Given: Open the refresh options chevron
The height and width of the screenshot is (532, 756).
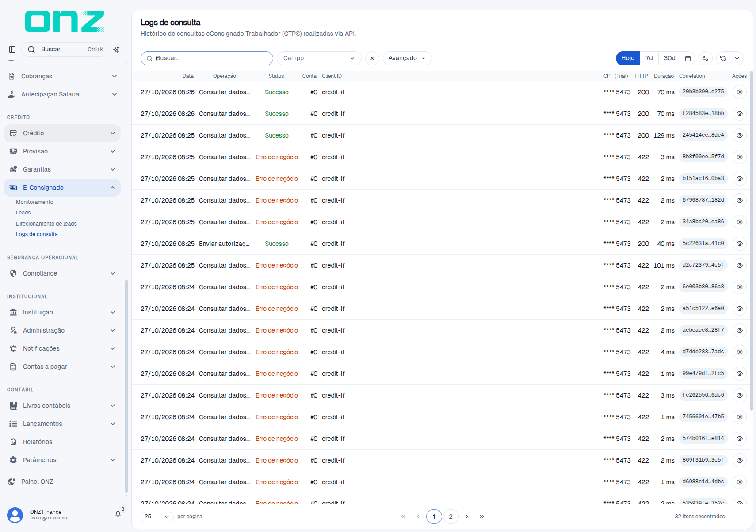Looking at the screenshot, I should [737, 58].
